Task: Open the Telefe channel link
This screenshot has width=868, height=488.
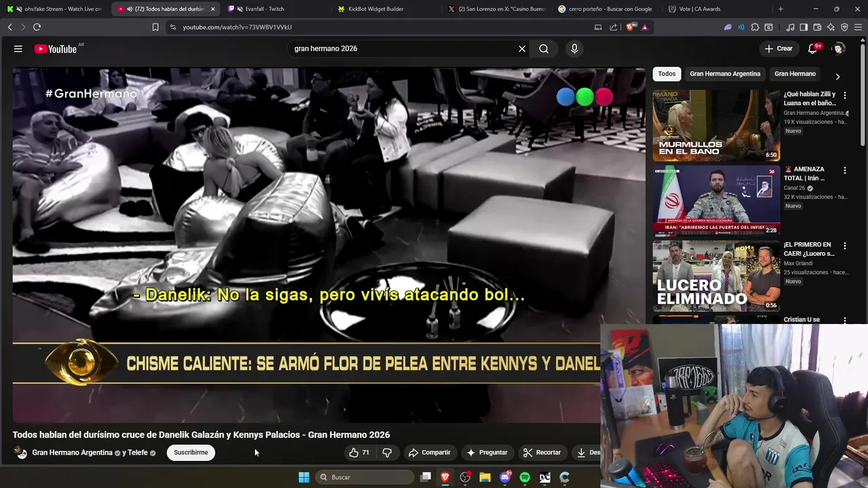Action: (138, 453)
